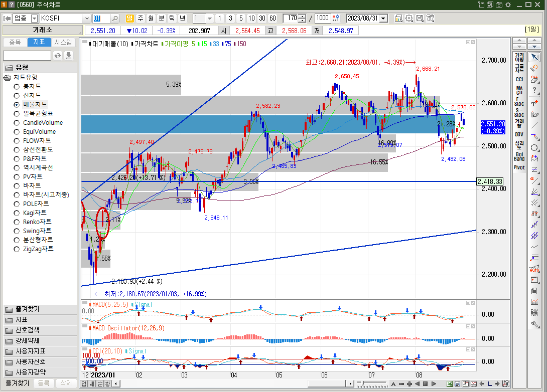Switch to the 지표 tab
Viewport: 547px width, 392px height.
(39, 42)
